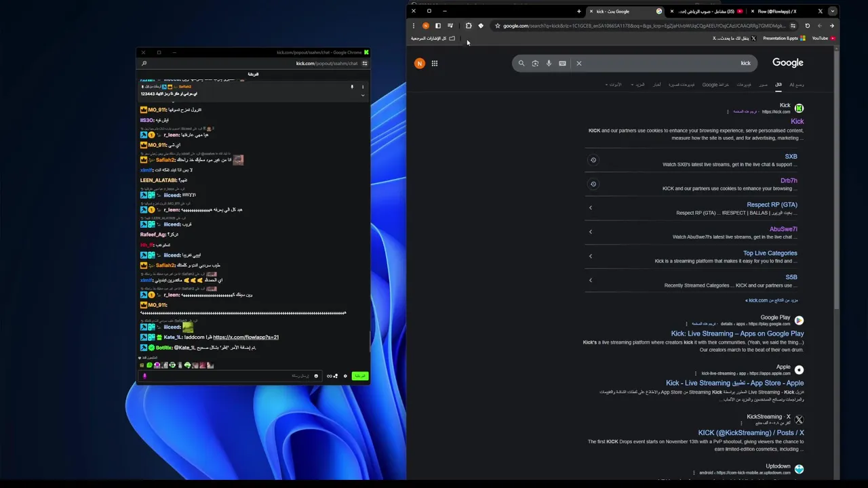The image size is (868, 488).
Task: Open KICK (@KickStreaming) Posts X result
Action: [751, 432]
